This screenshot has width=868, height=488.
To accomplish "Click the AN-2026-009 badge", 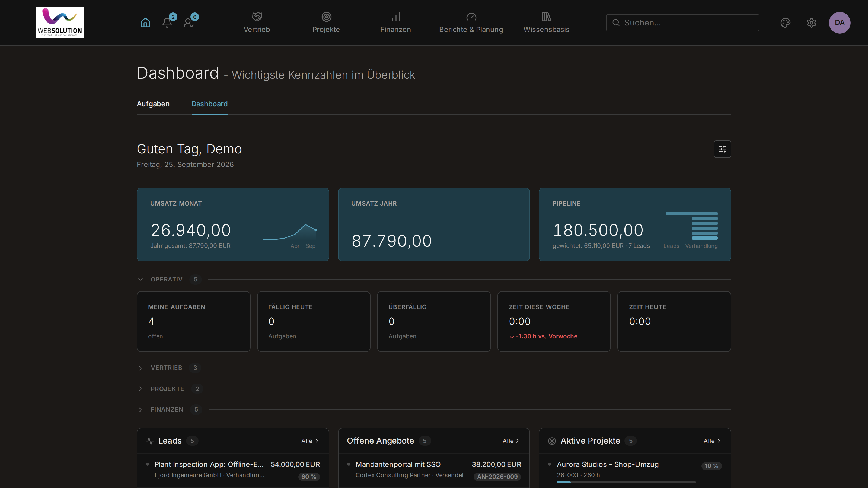I will click(x=497, y=477).
